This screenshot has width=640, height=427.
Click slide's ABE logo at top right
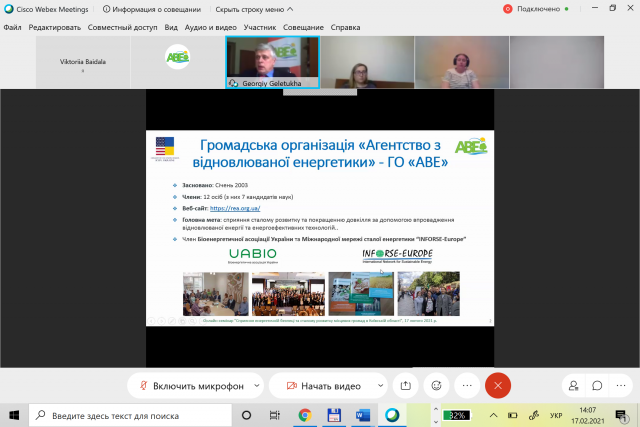click(471, 146)
